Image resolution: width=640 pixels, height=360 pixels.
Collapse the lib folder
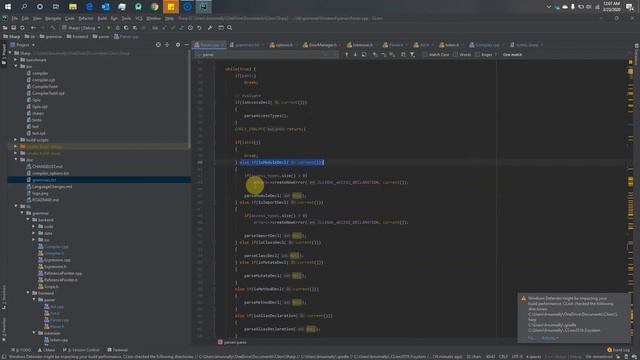pos(16,206)
